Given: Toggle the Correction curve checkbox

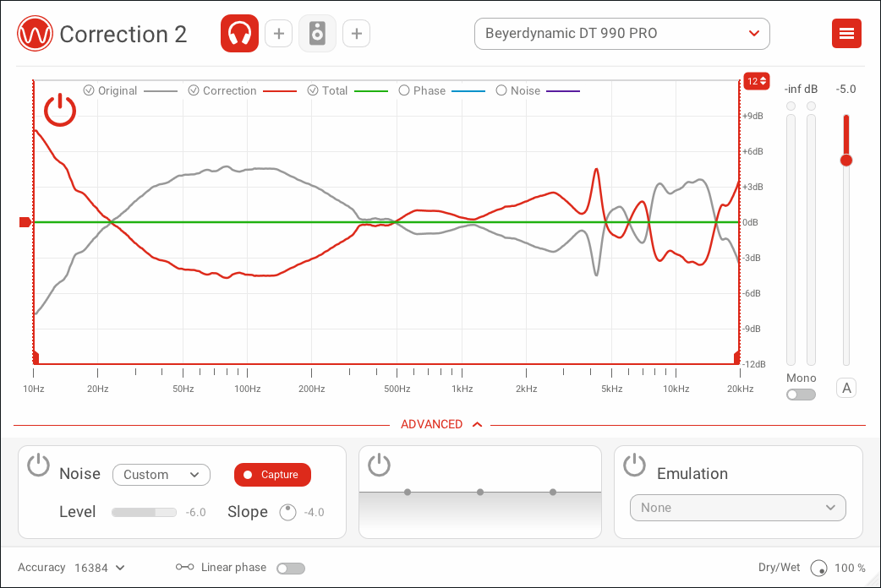Looking at the screenshot, I should coord(194,90).
